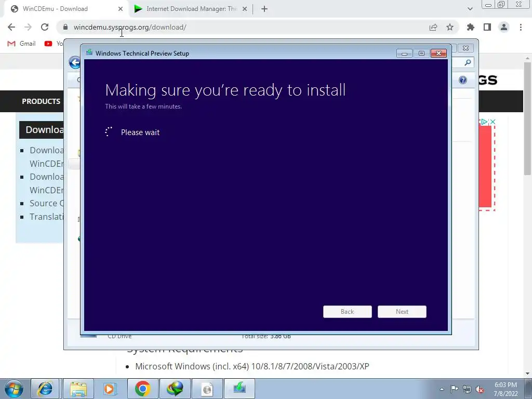Open Chrome profile avatar

point(504,27)
